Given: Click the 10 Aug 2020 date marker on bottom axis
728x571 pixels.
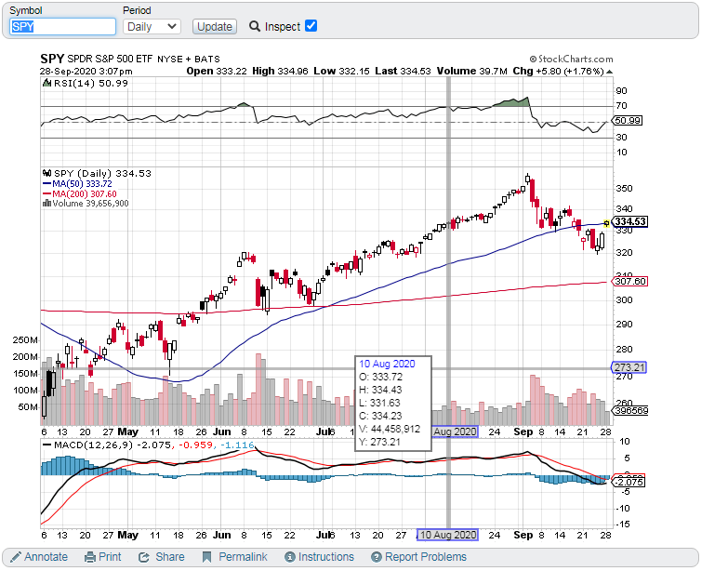Looking at the screenshot, I should pyautogui.click(x=447, y=535).
